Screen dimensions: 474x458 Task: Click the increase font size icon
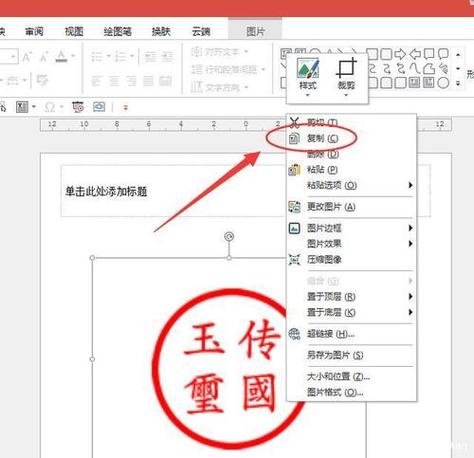click(27, 57)
